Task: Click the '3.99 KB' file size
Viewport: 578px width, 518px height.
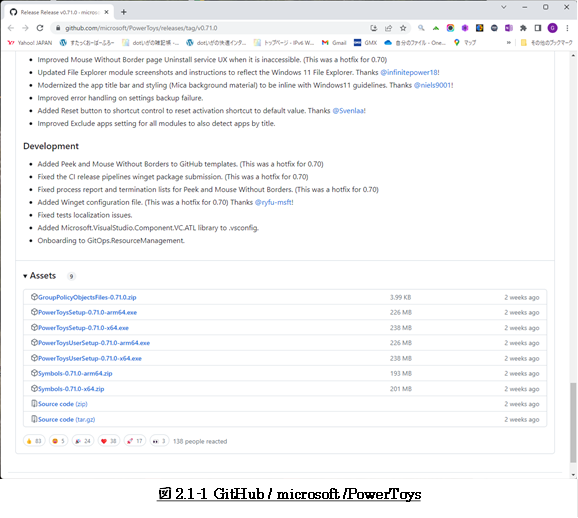Action: click(400, 297)
